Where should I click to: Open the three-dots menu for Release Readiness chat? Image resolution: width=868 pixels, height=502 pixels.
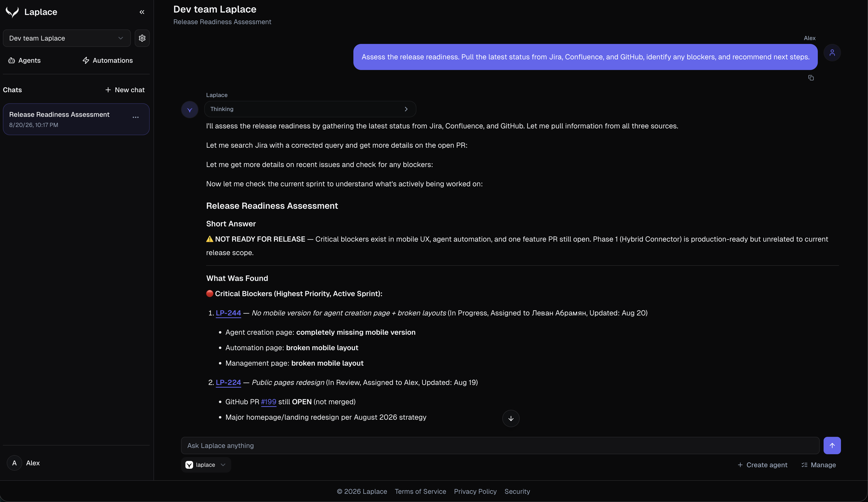(x=136, y=117)
